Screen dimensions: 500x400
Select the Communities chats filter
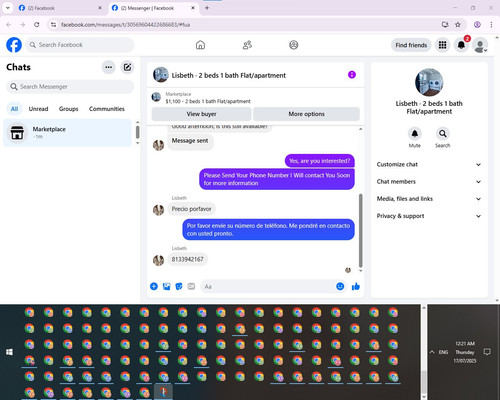click(107, 109)
